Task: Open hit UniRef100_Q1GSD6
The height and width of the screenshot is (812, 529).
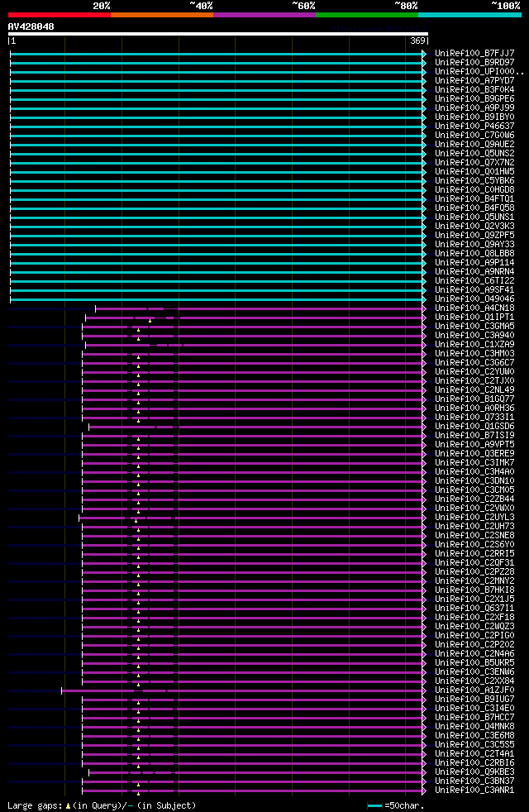Action: click(x=474, y=426)
